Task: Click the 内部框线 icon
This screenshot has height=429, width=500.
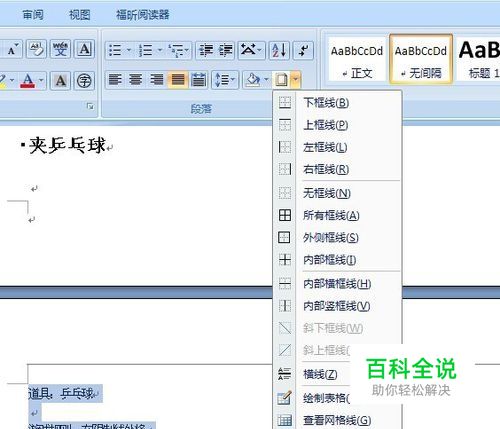Action: (x=284, y=260)
